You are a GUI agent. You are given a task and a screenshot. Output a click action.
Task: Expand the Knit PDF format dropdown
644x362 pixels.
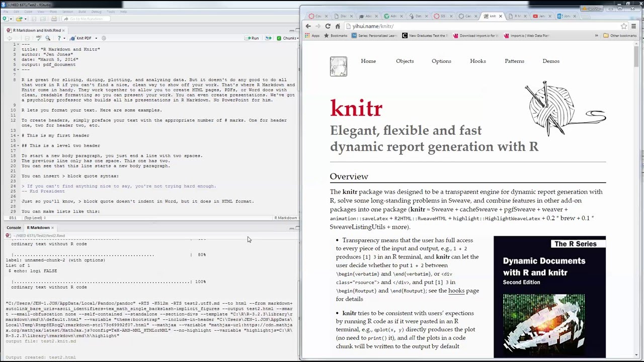pos(96,38)
